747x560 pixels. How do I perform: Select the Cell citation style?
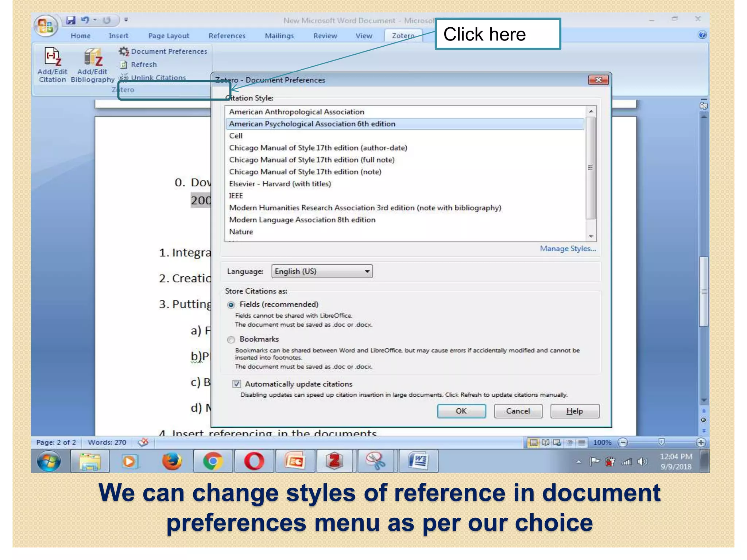(x=405, y=136)
